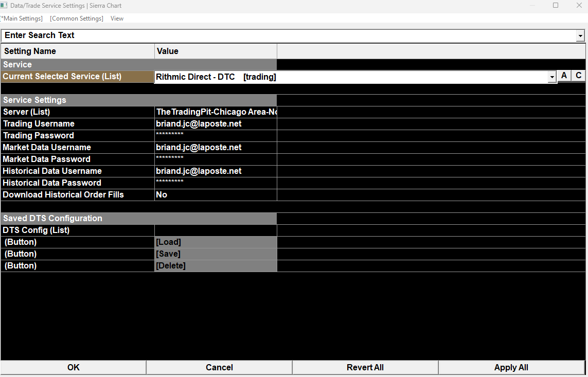
Task: Select the Historical Data Username setting name
Action: (x=78, y=171)
